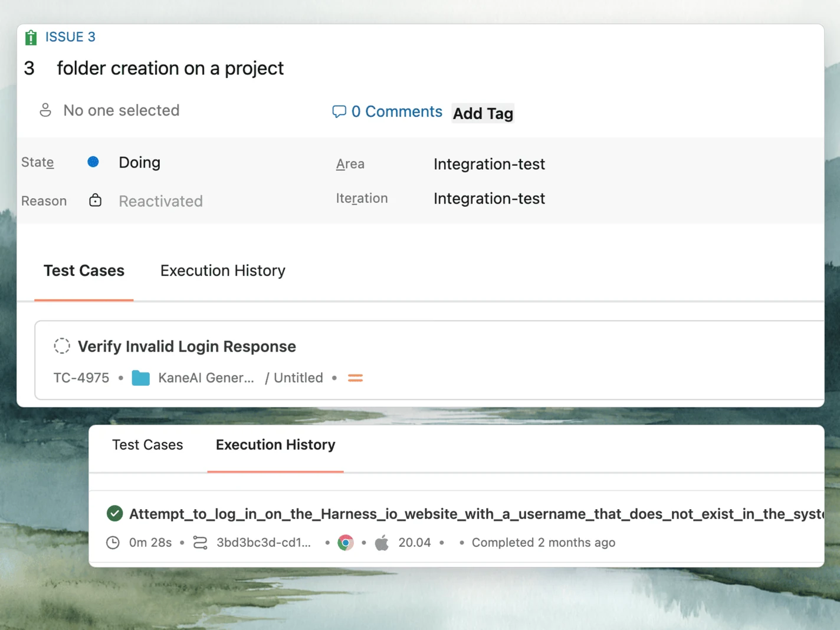
Task: Click the duration clock icon
Action: tap(113, 543)
